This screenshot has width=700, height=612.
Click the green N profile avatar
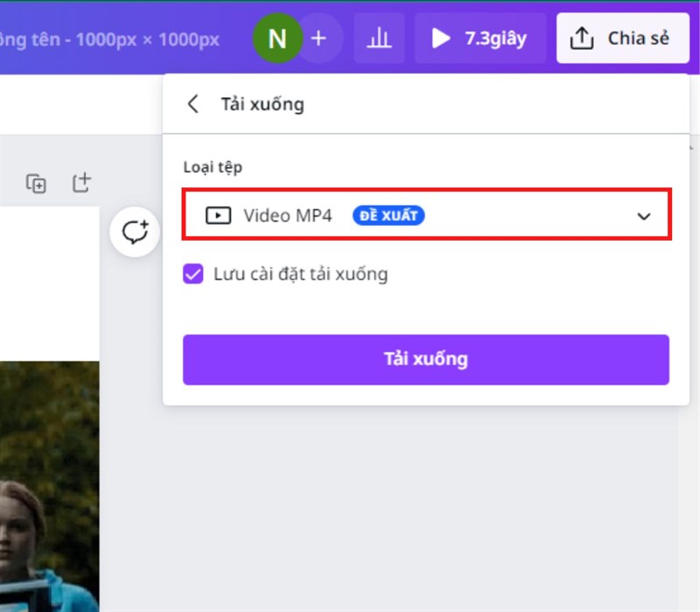click(277, 38)
